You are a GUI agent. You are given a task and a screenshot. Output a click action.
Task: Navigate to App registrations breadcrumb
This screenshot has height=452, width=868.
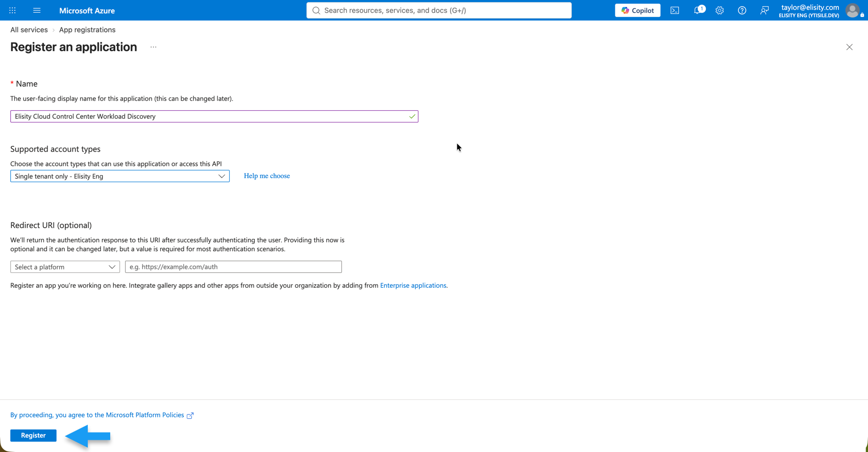(87, 30)
